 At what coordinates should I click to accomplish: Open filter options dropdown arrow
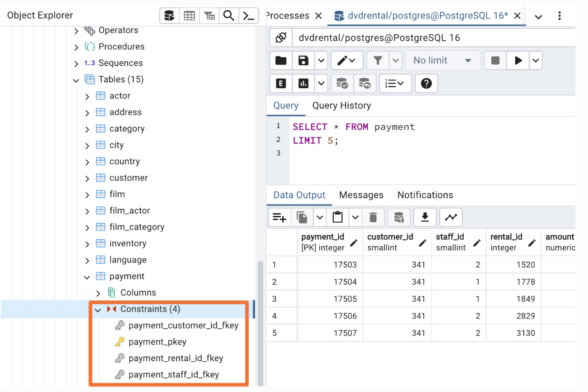coord(396,61)
